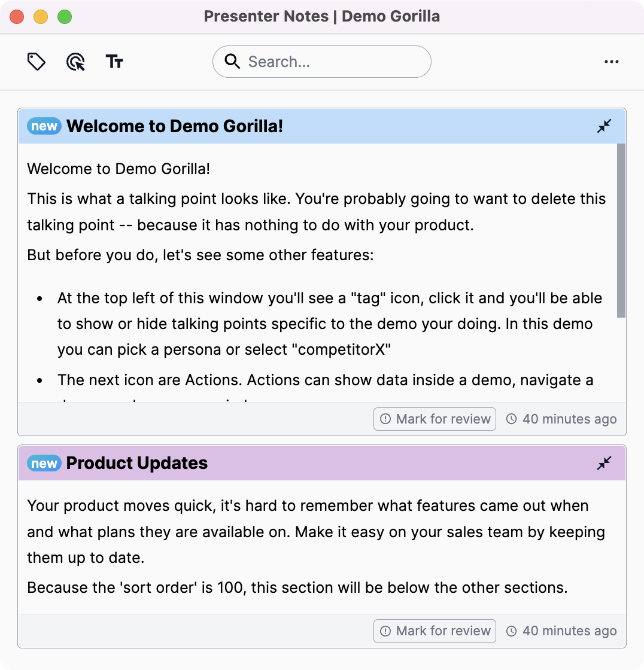This screenshot has width=644, height=670.
Task: Click the 'new' badge on Welcome to Demo Gorilla
Action: (x=44, y=126)
